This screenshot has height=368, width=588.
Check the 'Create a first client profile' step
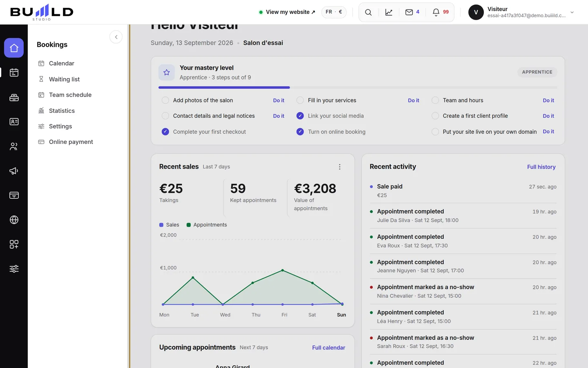[435, 116]
